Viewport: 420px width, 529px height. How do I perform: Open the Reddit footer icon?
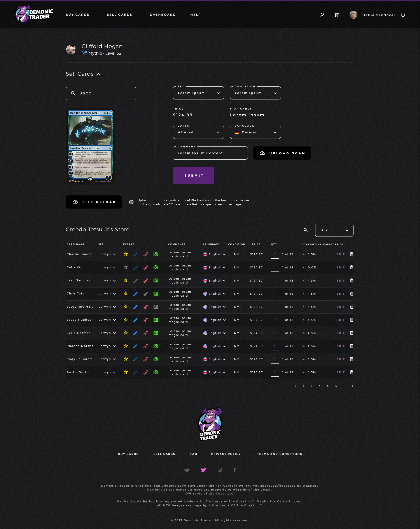[187, 470]
